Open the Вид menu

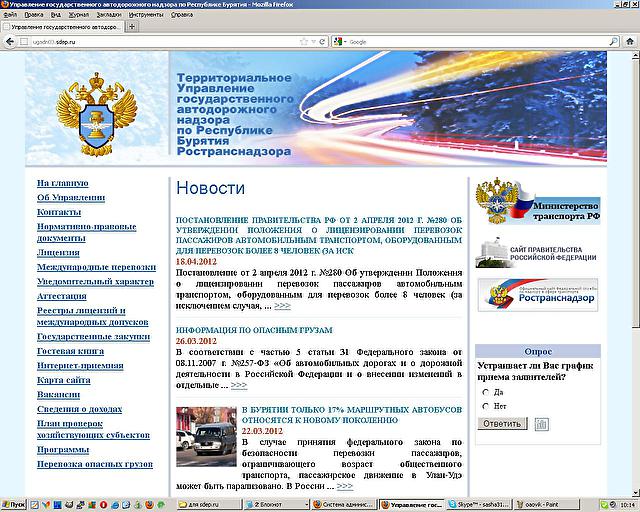pos(56,15)
